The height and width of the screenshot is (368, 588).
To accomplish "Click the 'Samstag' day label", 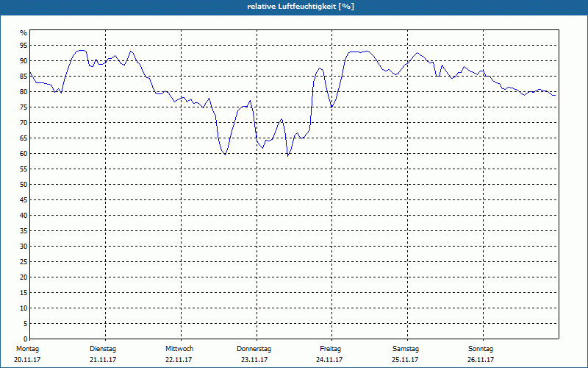I will 406,349.
